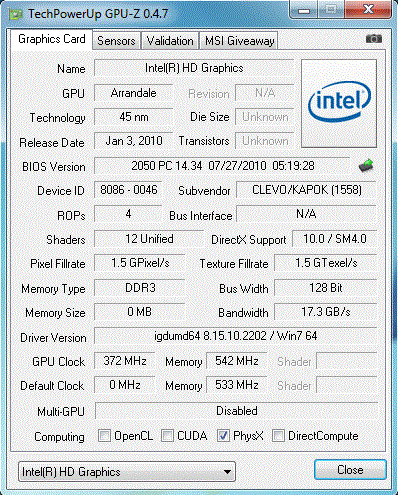
Task: Click the Pixel Fillrate value 1.5 GPixel/s
Action: coord(140,263)
